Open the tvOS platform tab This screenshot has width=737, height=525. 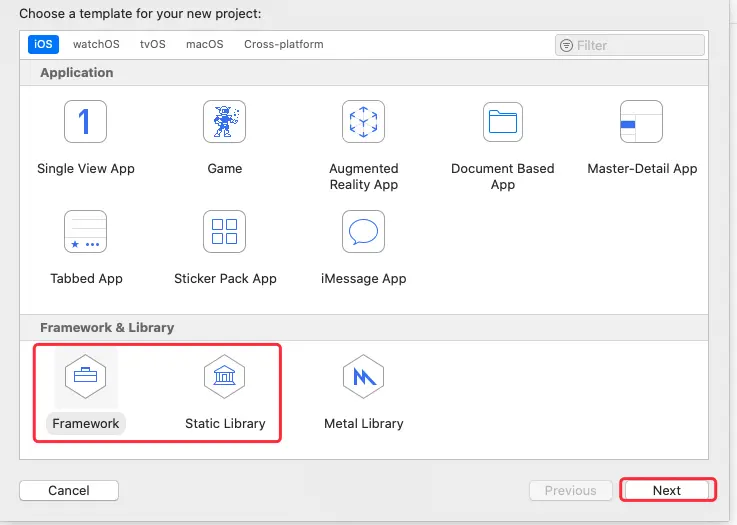153,44
